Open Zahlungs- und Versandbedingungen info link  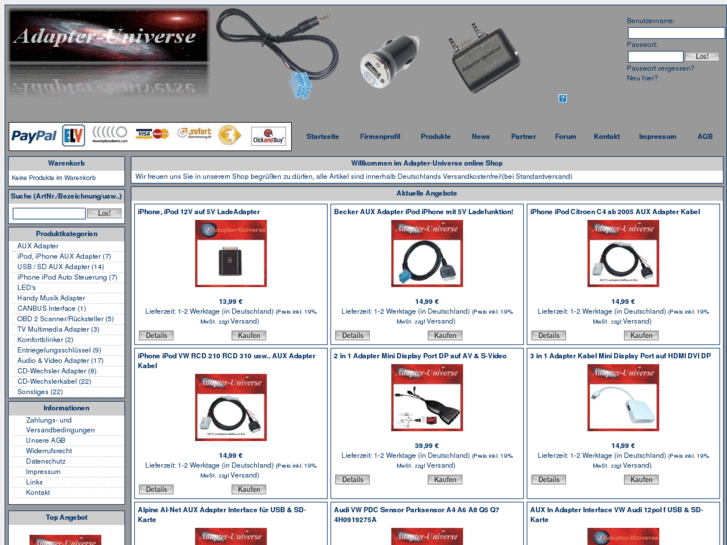click(60, 425)
